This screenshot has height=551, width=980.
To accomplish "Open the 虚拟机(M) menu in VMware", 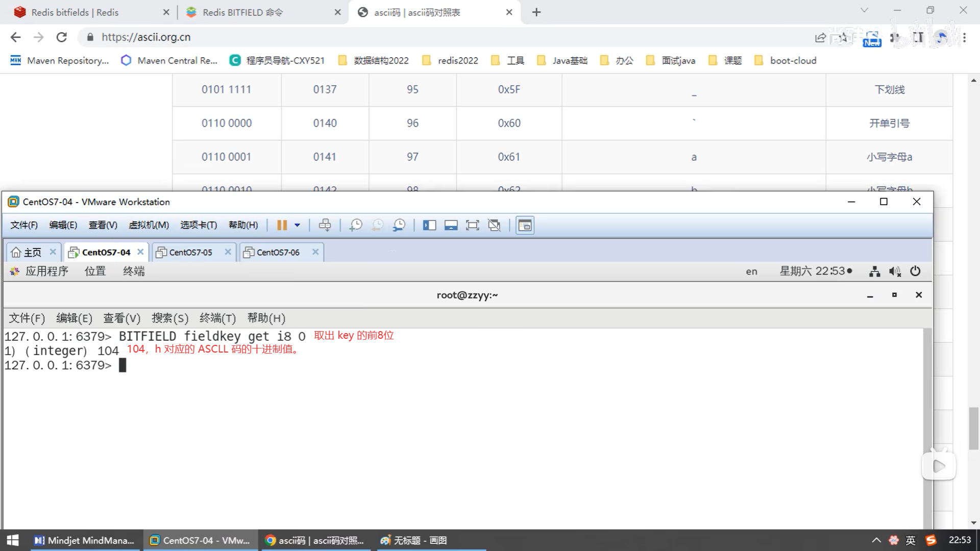I will tap(149, 225).
